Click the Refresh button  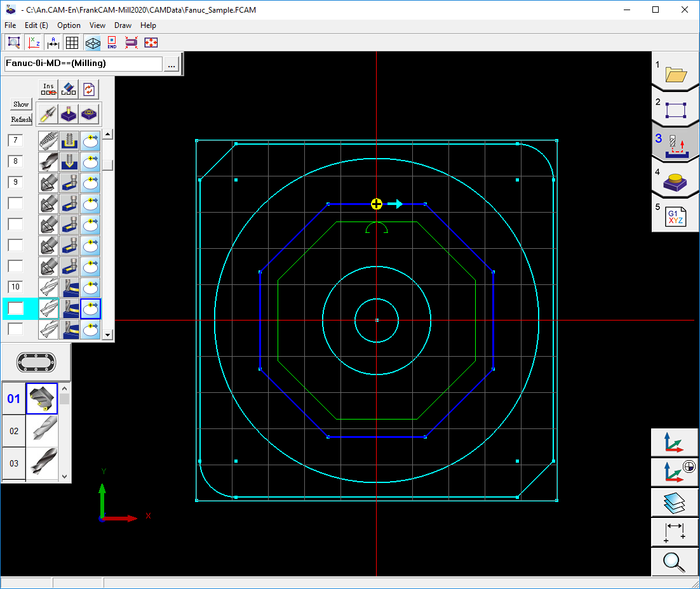click(x=21, y=119)
